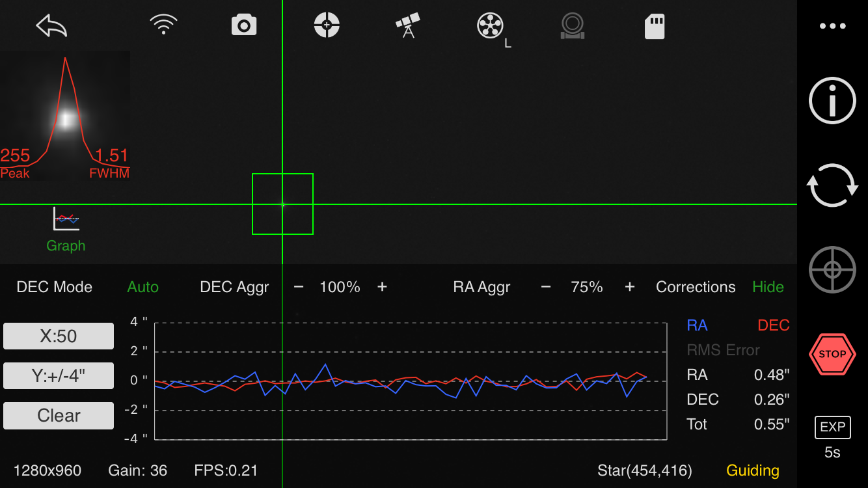The image size is (868, 488).
Task: Tap the star profile thumbnail
Action: coord(65,116)
